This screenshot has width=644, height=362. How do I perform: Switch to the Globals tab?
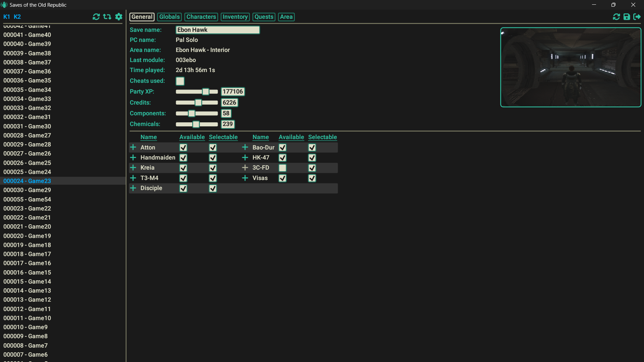point(169,17)
